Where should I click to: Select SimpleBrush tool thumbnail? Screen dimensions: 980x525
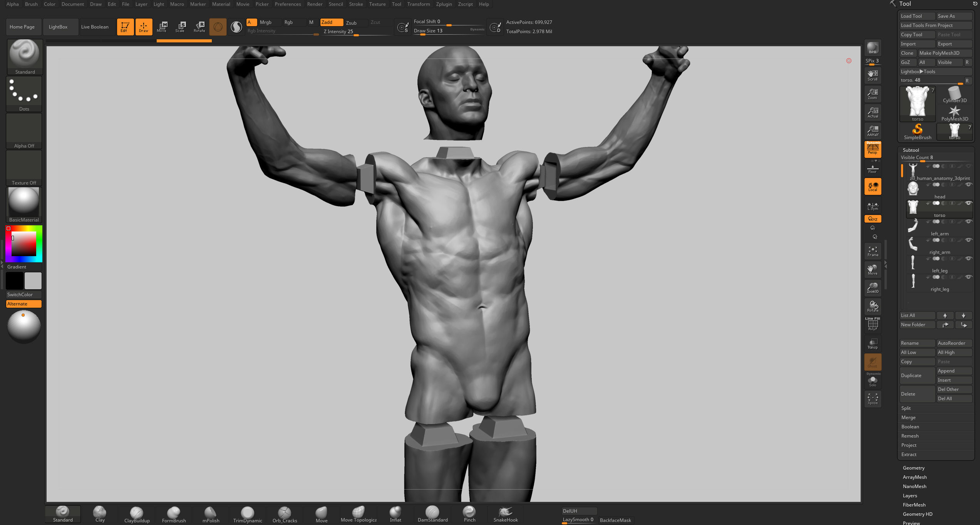918,132
